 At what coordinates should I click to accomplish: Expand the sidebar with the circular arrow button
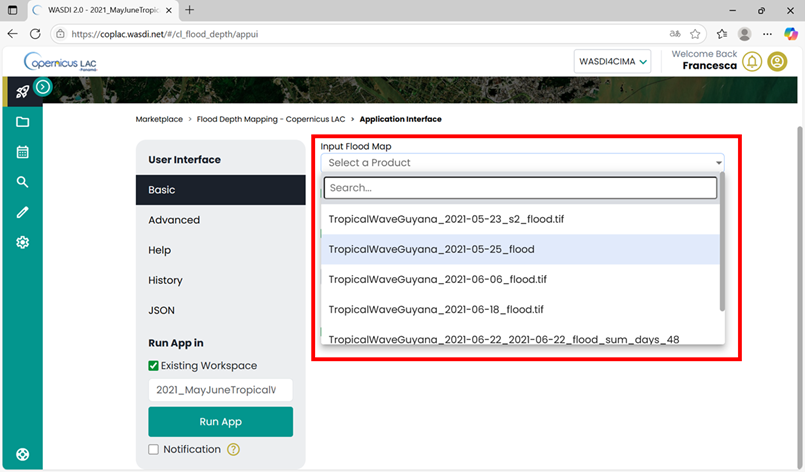pos(43,87)
